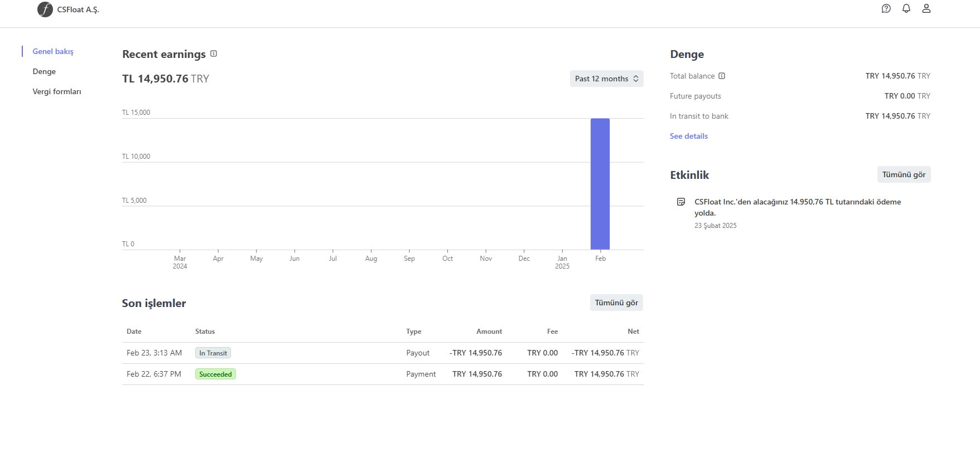Open the user account profile icon

point(926,8)
